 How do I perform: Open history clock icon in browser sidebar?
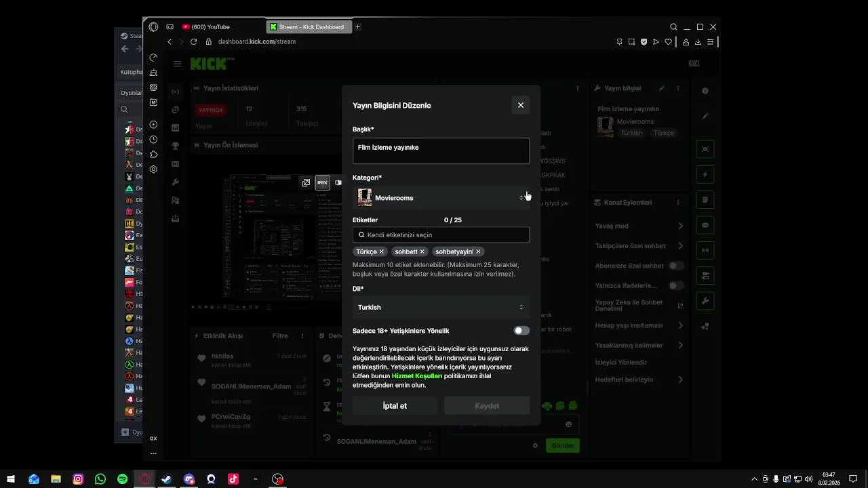pos(153,140)
